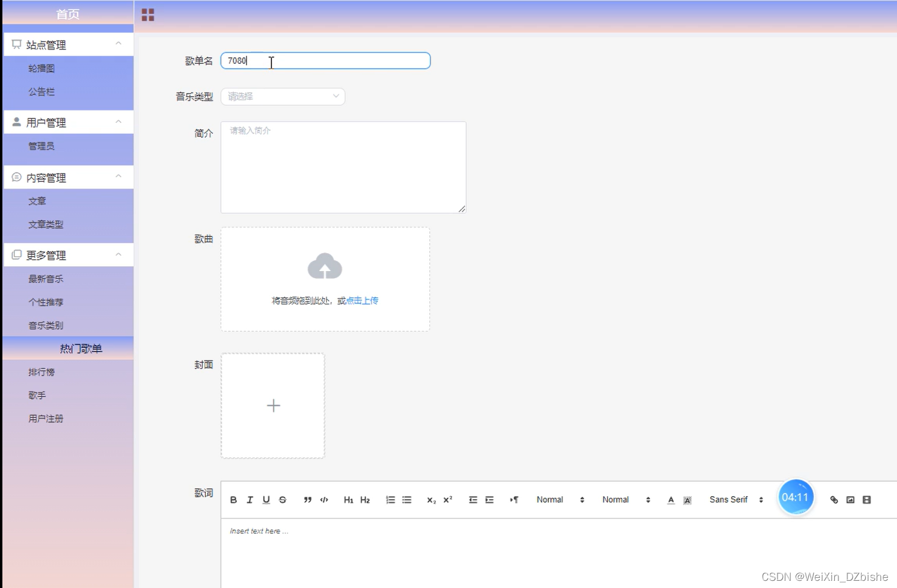Increase text indent
The height and width of the screenshot is (588, 897).
click(489, 500)
